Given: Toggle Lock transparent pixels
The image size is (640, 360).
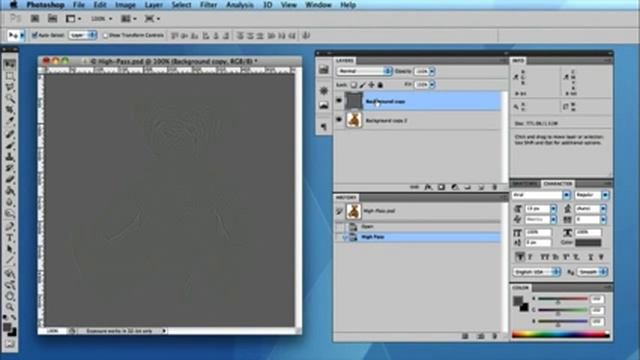Looking at the screenshot, I should pos(353,85).
